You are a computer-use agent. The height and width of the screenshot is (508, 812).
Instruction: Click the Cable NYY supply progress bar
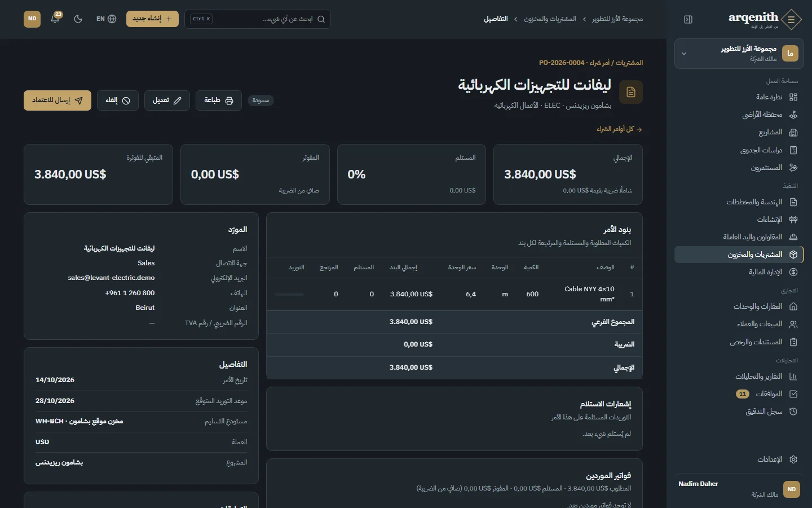[289, 294]
